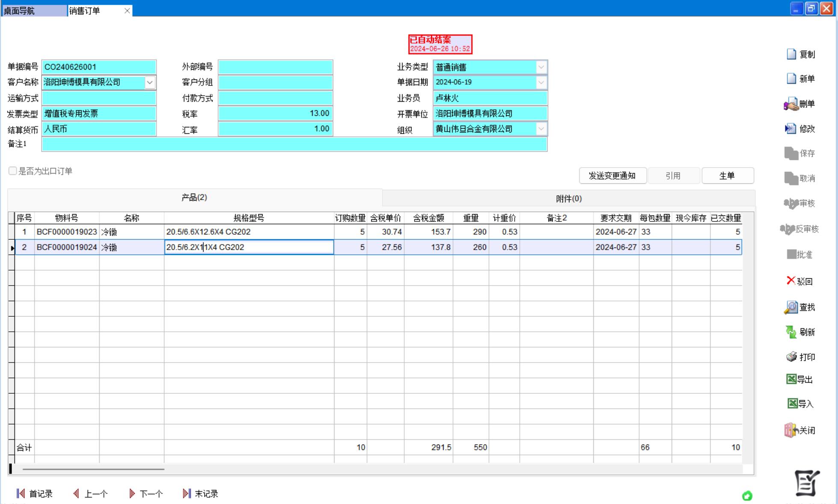Image resolution: width=838 pixels, height=504 pixels.
Task: Click the 备注1 input field
Action: (294, 144)
